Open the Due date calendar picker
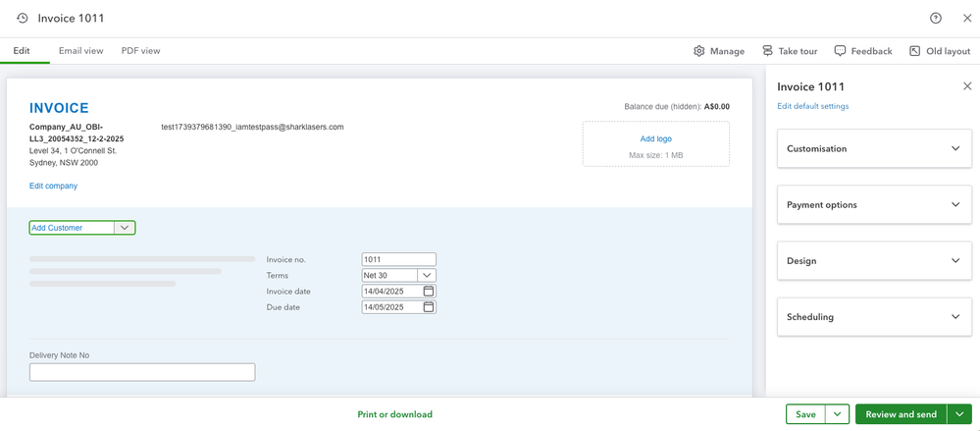The image size is (980, 431). click(429, 307)
